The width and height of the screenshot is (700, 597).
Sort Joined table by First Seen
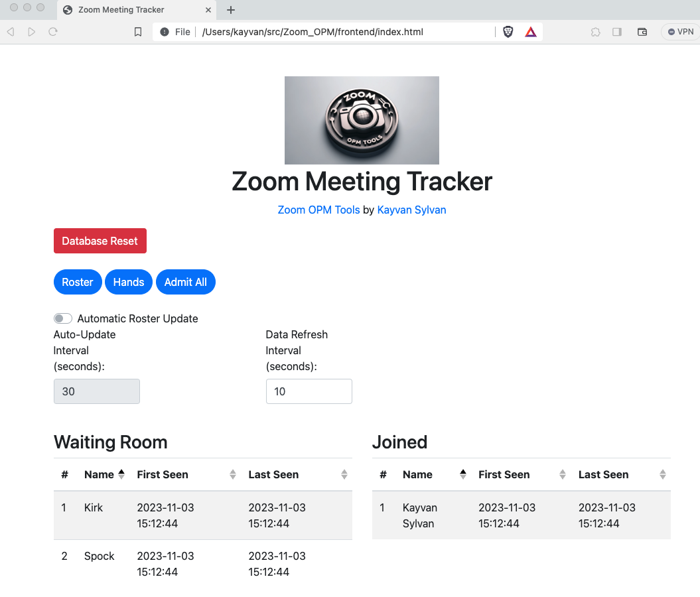(522, 474)
